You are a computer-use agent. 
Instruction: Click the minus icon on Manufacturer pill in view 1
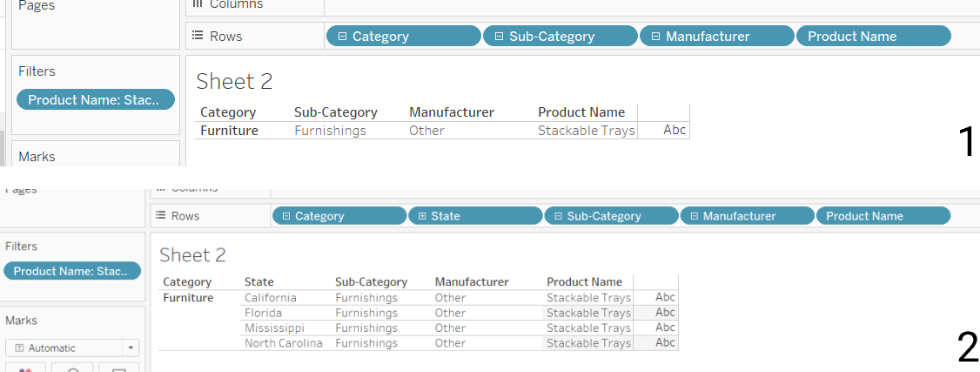point(655,37)
